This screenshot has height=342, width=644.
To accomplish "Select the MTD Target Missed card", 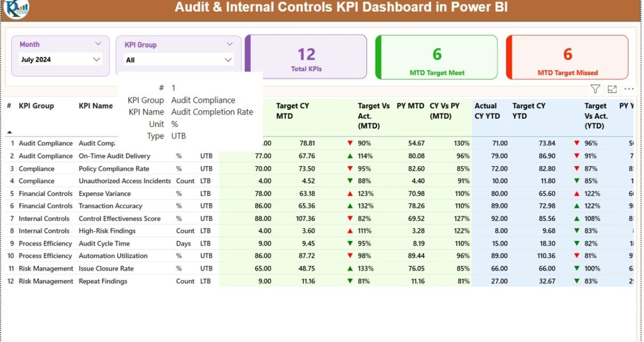I will coord(567,58).
